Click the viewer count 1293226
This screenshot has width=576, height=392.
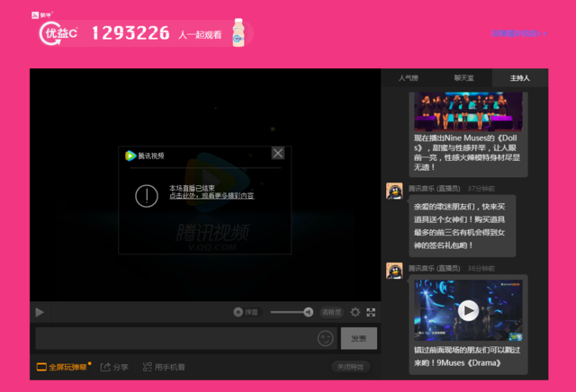(x=130, y=33)
